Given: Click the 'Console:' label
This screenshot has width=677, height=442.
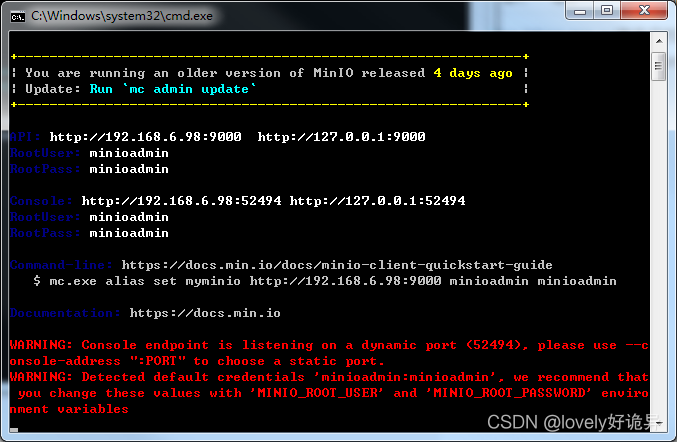Looking at the screenshot, I should [41, 201].
